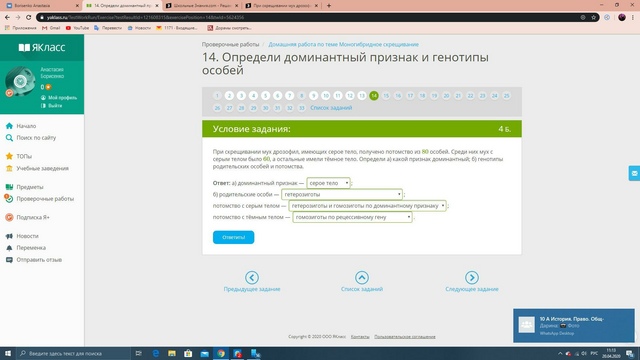Open the потомство с серым телом dropdown

pos(367,206)
